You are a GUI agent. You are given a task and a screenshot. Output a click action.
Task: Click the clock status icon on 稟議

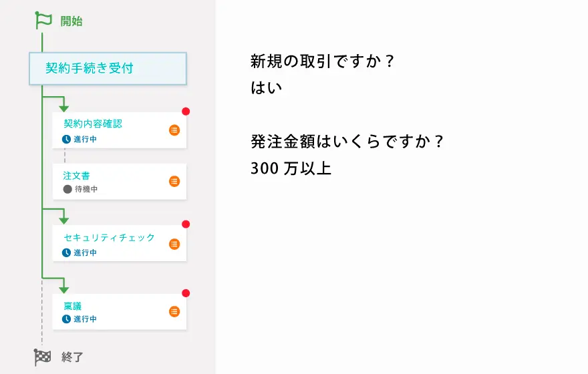pos(67,319)
